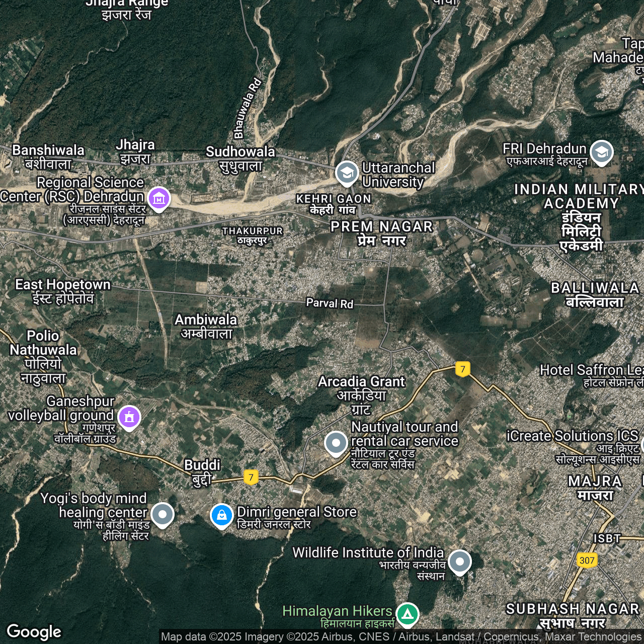The image size is (644, 644).
Task: Click the Parval Rd road label
Action: [330, 303]
